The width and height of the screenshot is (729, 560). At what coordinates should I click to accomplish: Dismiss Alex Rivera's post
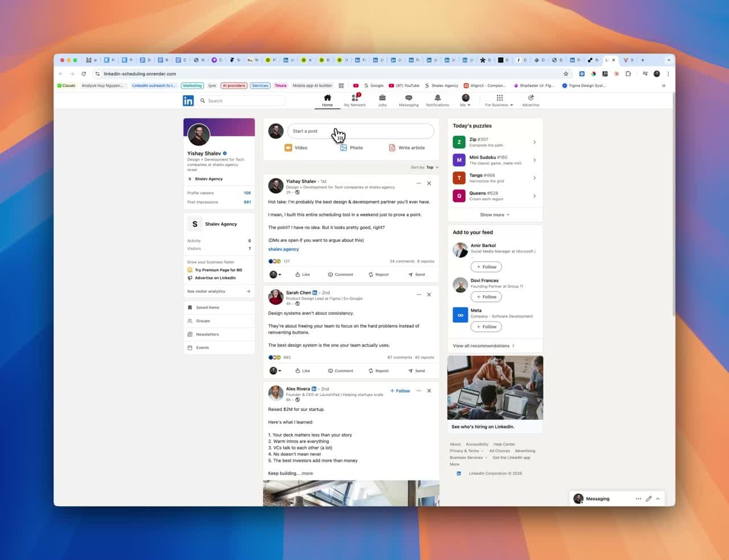pyautogui.click(x=429, y=390)
